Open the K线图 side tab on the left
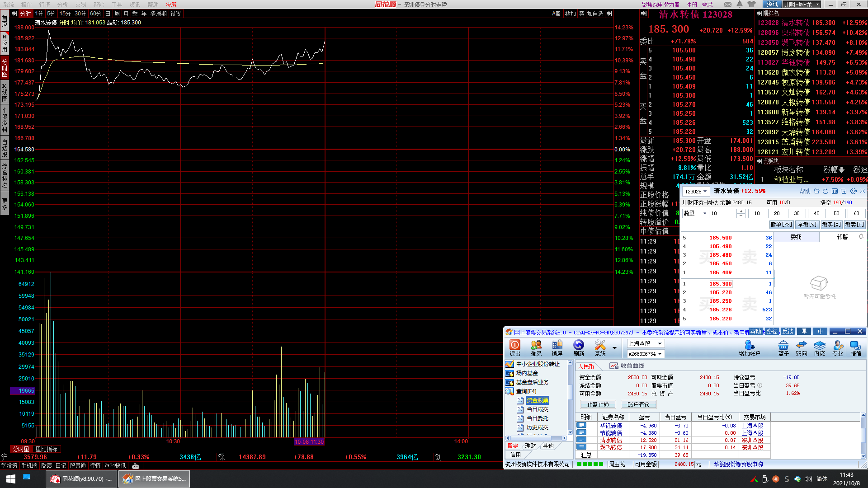The height and width of the screenshot is (488, 868). [x=5, y=92]
